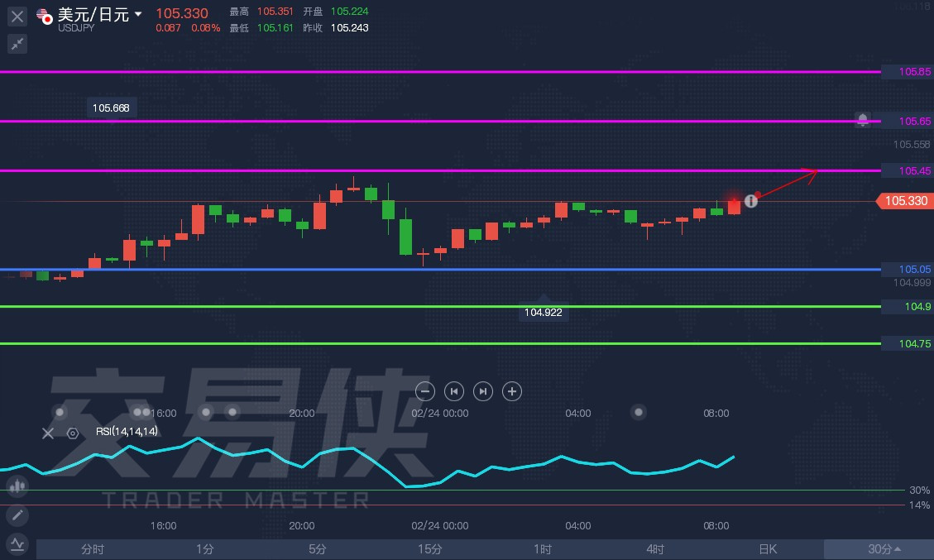The height and width of the screenshot is (560, 934).
Task: Zoom in the chart with plus button
Action: click(x=512, y=391)
